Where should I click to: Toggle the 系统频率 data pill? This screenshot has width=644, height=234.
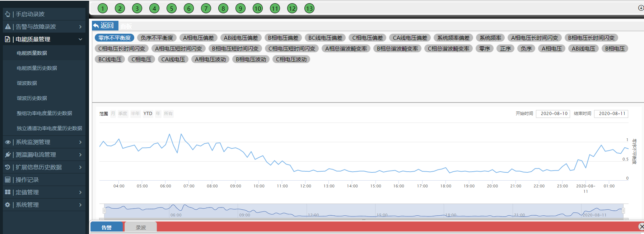coord(490,38)
